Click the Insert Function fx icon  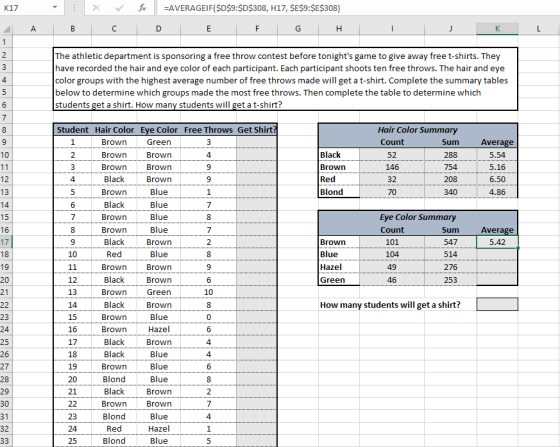142,8
